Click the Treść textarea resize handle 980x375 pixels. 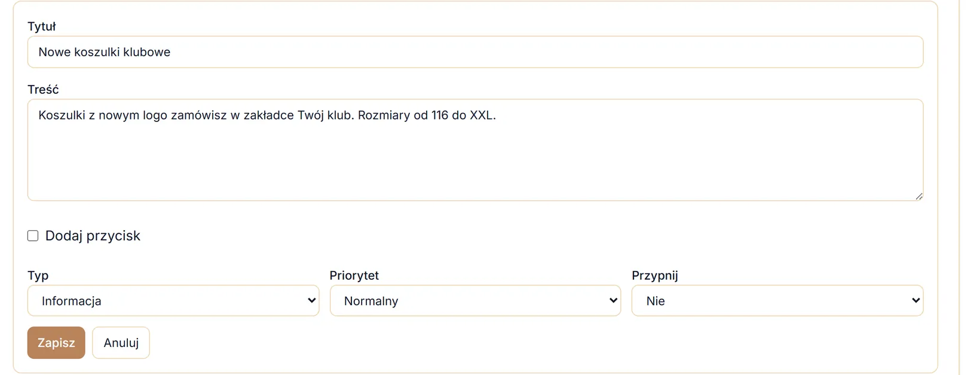(919, 196)
